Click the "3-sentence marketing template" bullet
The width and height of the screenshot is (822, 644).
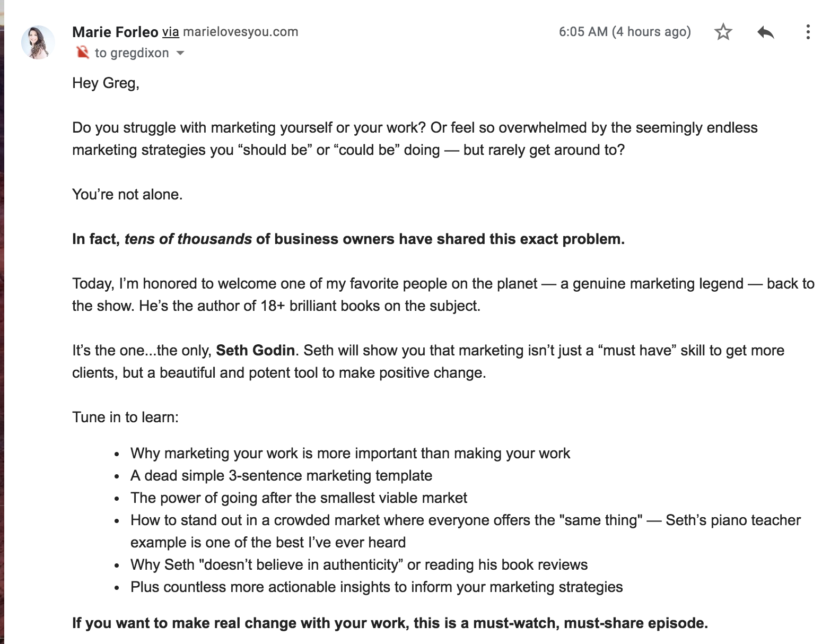click(x=281, y=475)
